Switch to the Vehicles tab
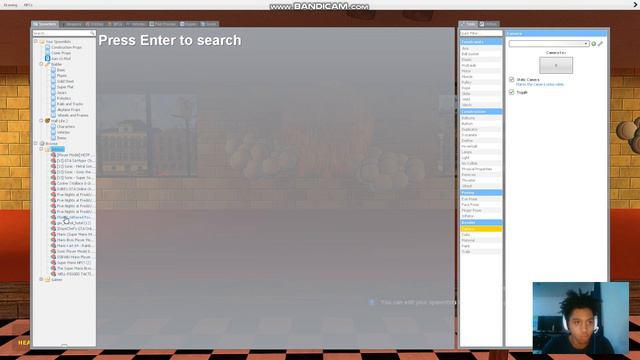The width and height of the screenshot is (640, 360). 136,24
